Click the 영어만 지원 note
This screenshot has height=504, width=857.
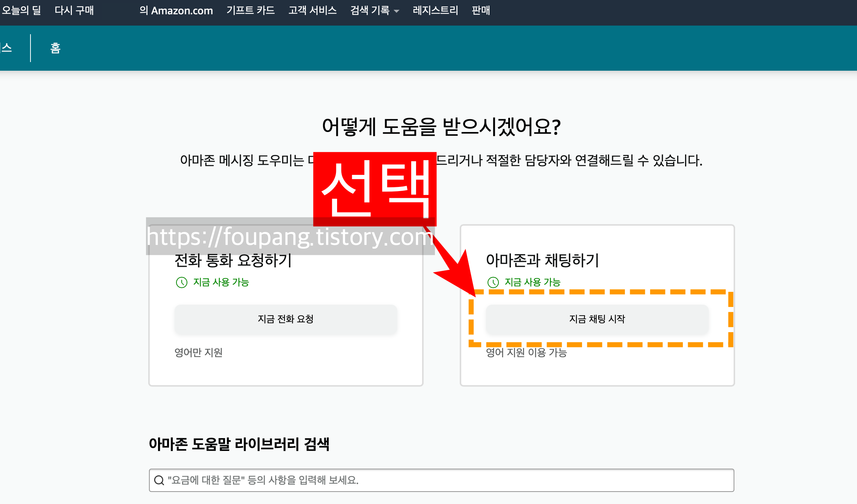coord(199,352)
